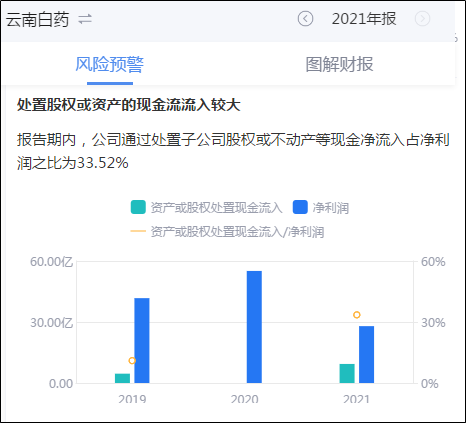Toggle 资产或股权处置现金流入/净利润 line legend
Viewport: 466px width, 423px height.
click(227, 231)
